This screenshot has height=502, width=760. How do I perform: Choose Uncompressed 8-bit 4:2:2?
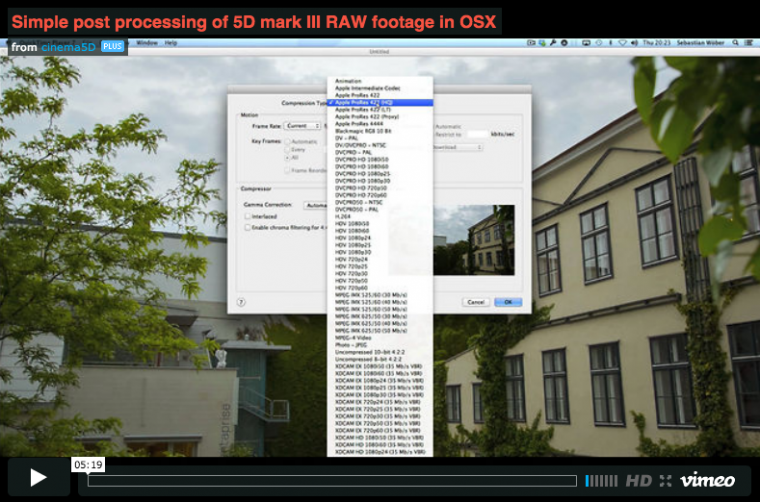coord(380,359)
